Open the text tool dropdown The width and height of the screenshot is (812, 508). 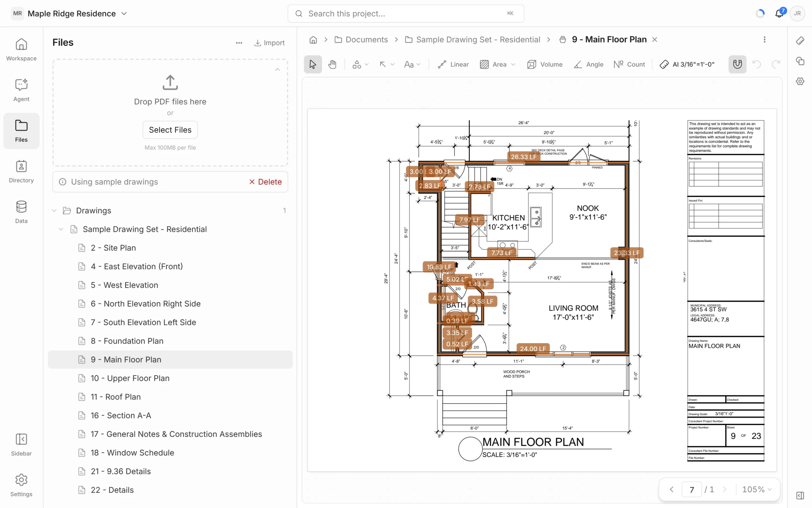coord(412,64)
